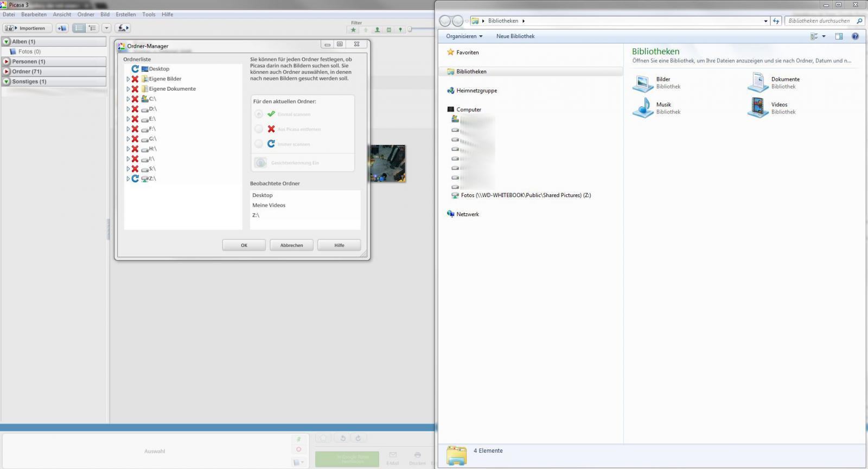Click the photo thumbnail behind the dialog

[x=388, y=163]
